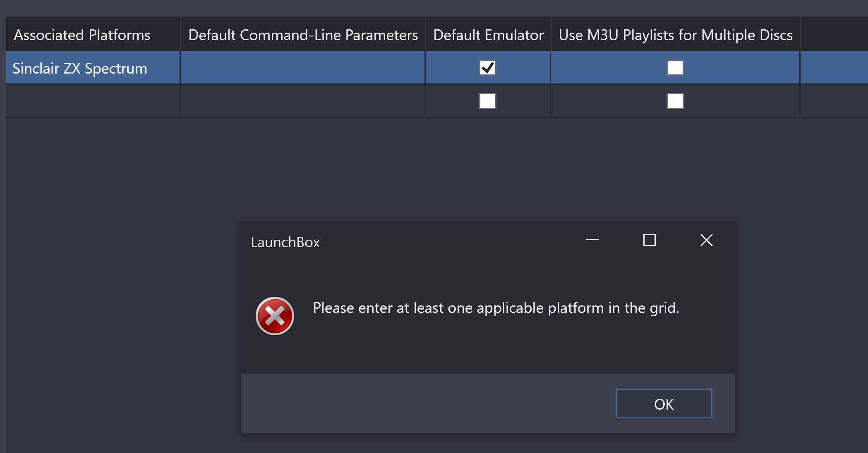Click Use M3U Playlists for Multiple Discs header
Viewport: 868px width, 453px height.
[x=675, y=34]
